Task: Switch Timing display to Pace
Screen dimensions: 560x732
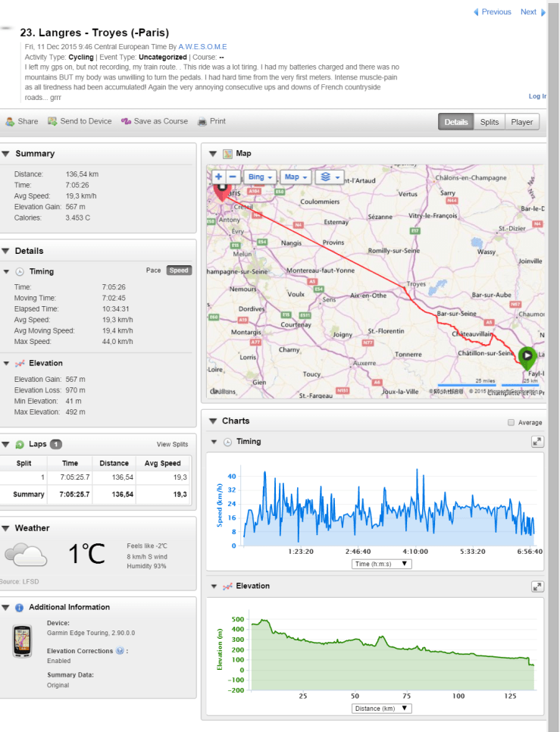Action: [153, 271]
